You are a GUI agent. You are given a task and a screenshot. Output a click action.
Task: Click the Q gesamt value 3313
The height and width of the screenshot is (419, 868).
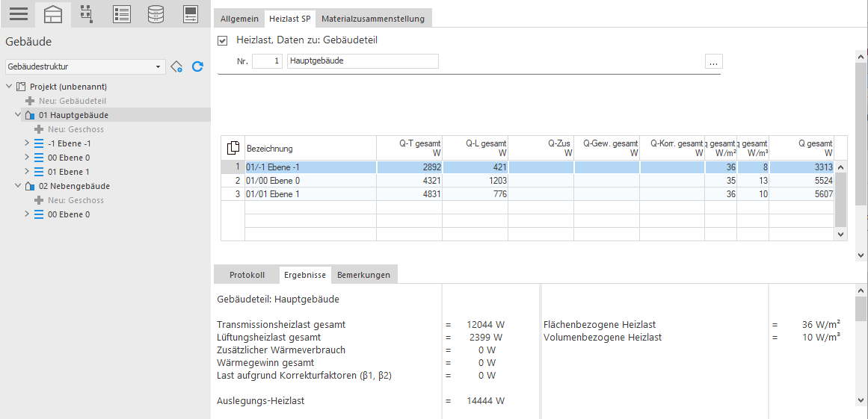(x=801, y=167)
